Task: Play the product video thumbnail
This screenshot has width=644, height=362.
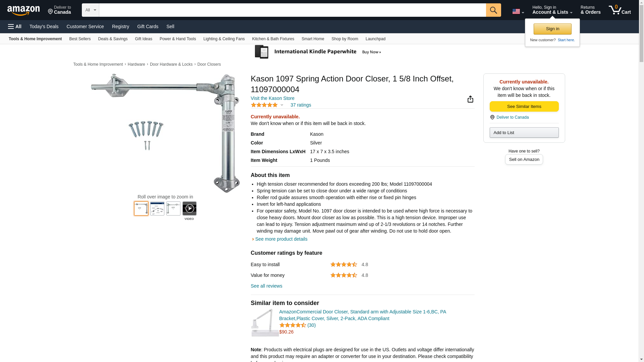Action: coord(189,208)
